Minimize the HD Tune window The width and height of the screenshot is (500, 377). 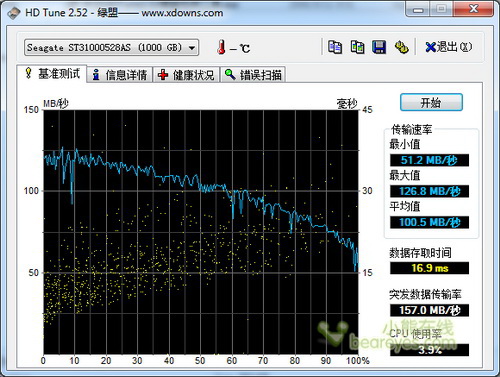(x=418, y=9)
